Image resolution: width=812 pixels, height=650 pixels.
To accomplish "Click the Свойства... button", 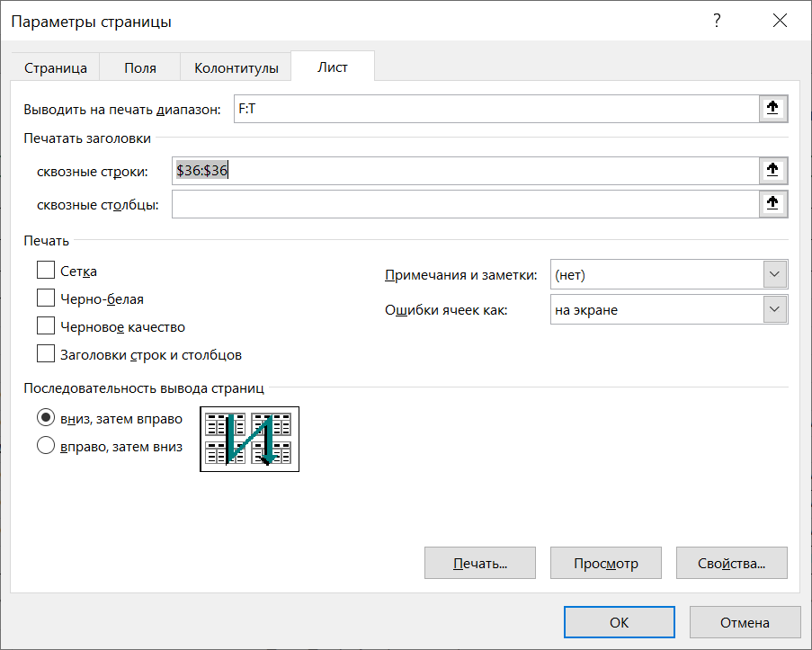I will [732, 563].
